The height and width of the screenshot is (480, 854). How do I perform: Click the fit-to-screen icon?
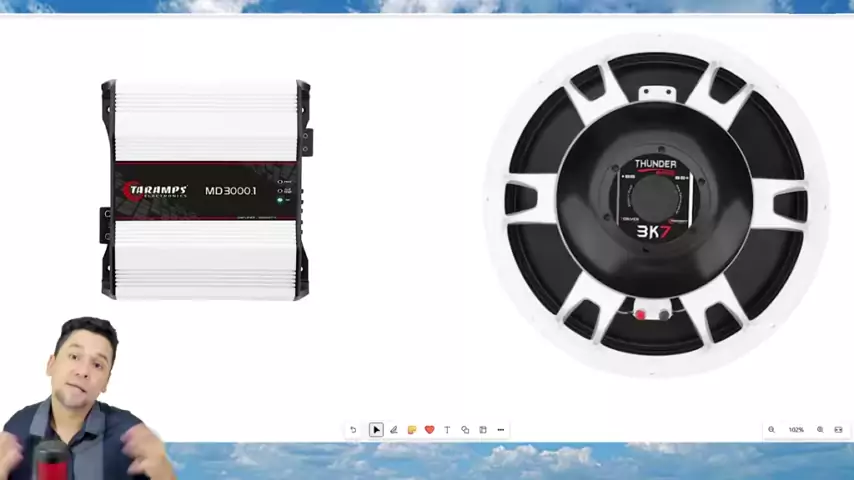point(838,430)
